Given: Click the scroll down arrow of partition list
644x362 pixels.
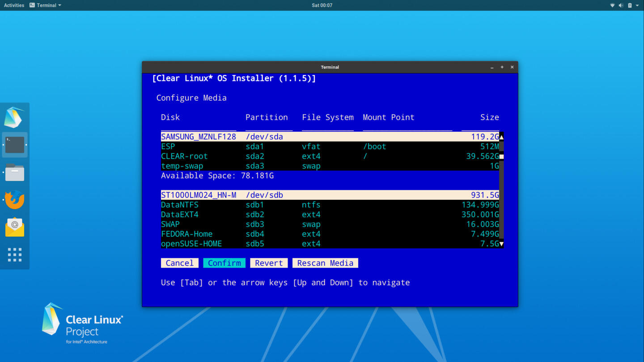Looking at the screenshot, I should [x=501, y=244].
